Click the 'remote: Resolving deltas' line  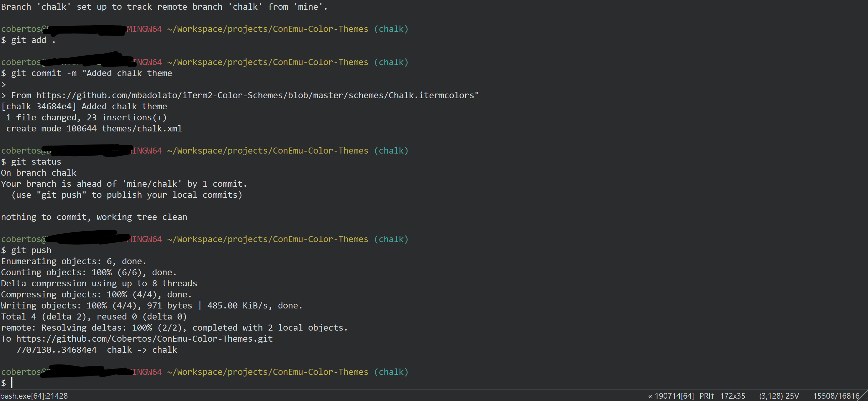(174, 328)
